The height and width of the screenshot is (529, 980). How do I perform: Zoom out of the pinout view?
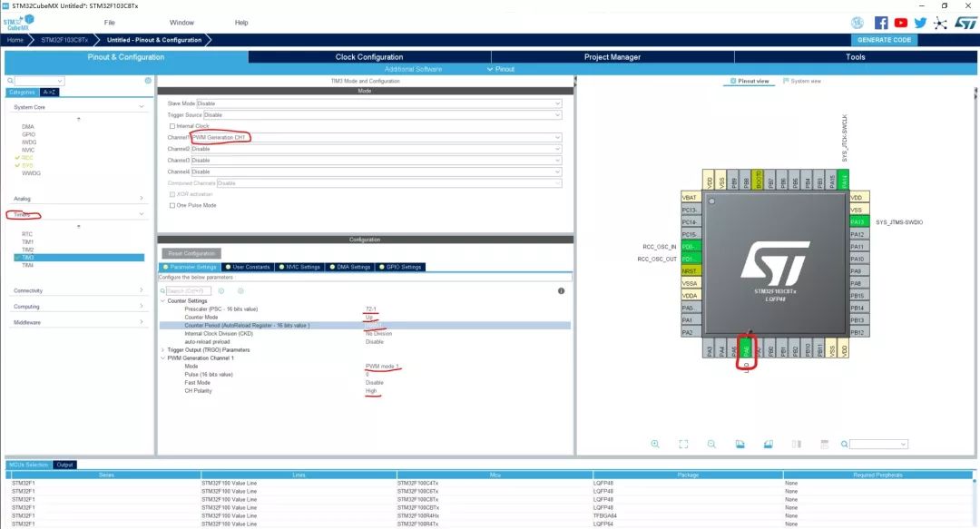tap(711, 444)
